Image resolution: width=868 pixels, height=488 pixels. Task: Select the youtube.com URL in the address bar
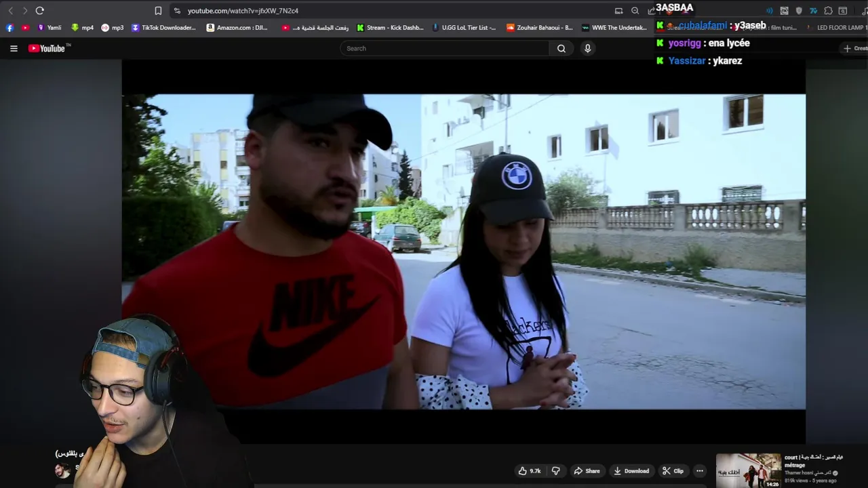tap(243, 11)
